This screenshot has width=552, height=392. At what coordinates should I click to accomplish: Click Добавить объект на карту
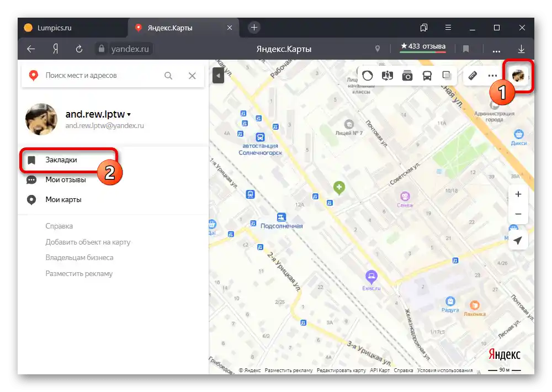coord(88,242)
